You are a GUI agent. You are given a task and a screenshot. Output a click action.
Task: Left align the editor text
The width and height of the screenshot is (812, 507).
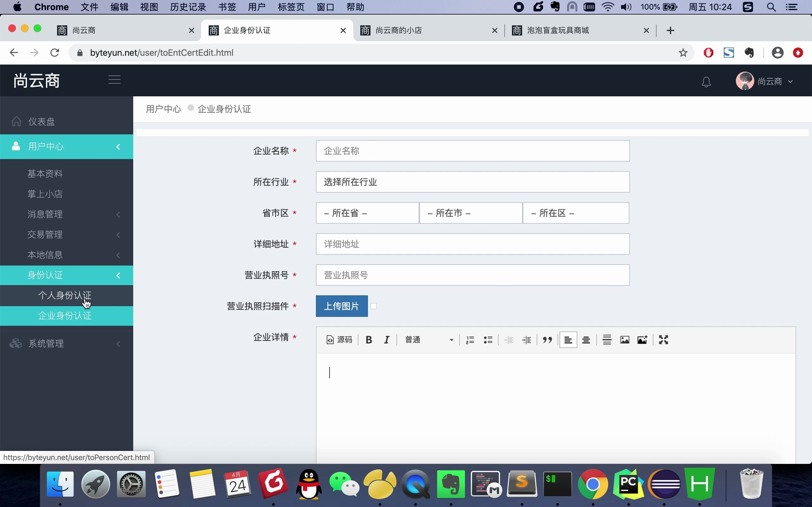coord(568,339)
